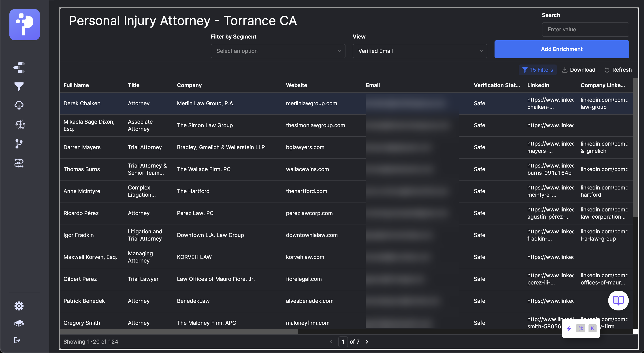Open the book help floating button
This screenshot has width=644, height=353.
tap(618, 300)
